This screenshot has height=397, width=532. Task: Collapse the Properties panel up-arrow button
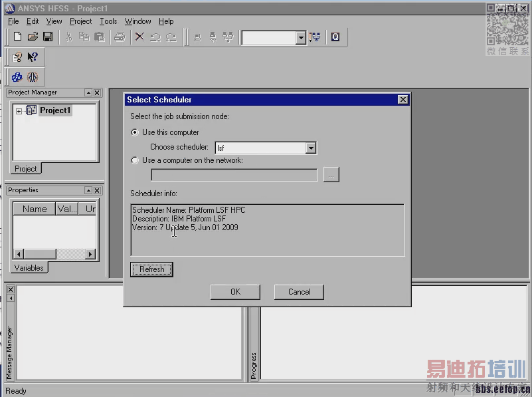[x=88, y=190]
